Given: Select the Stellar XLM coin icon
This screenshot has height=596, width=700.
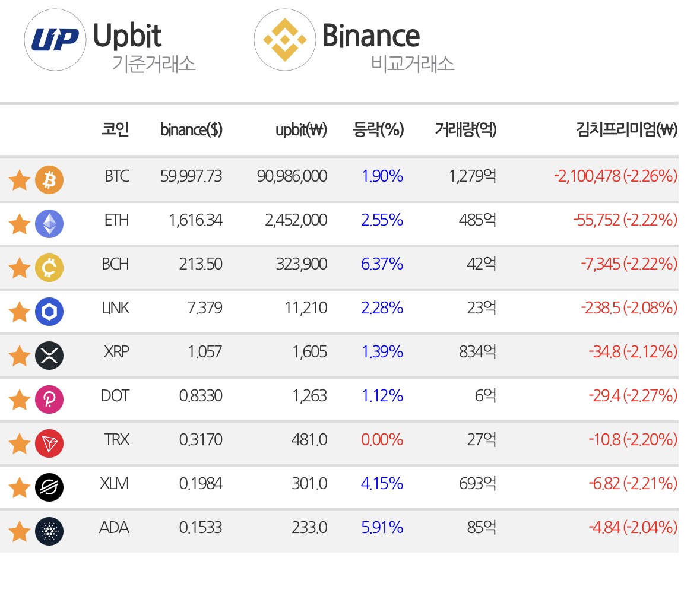Looking at the screenshot, I should click(x=49, y=487).
